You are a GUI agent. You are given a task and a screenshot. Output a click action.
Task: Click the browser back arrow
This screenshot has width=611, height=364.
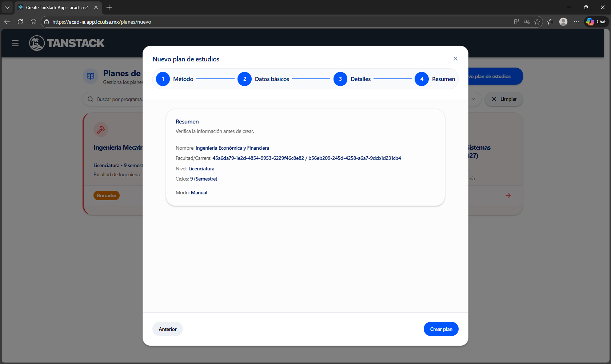(x=7, y=22)
